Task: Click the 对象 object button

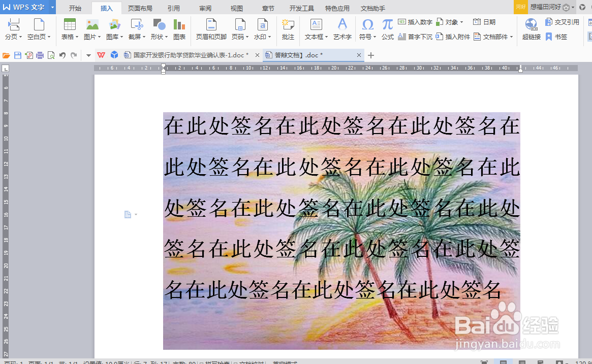Action: coord(449,22)
